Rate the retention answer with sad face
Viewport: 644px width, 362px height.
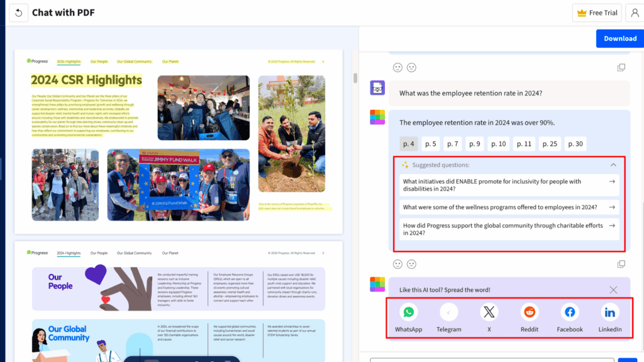click(x=411, y=265)
